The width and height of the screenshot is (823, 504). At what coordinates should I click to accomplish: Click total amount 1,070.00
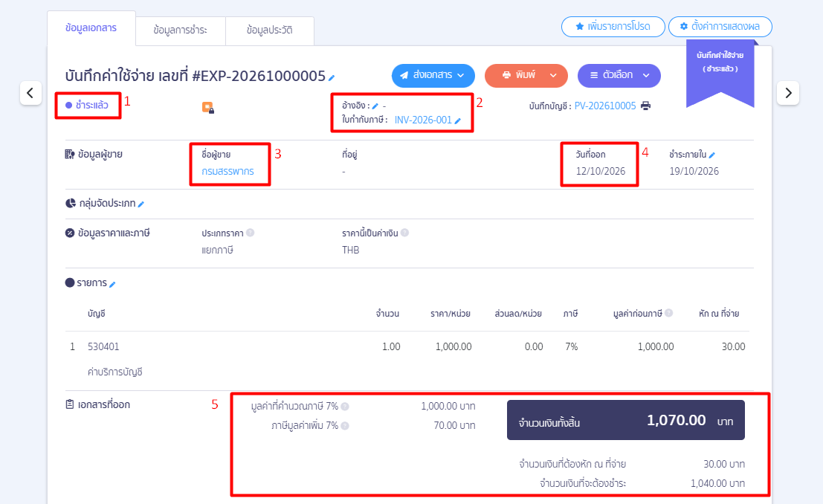[676, 420]
